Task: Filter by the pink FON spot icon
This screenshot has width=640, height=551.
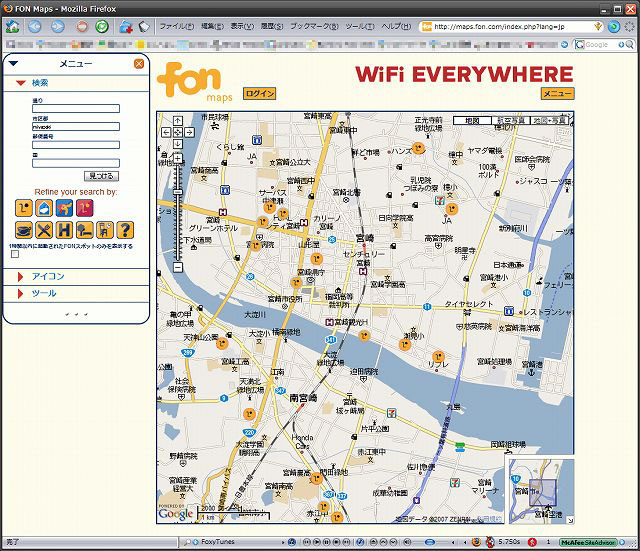Action: [84, 208]
